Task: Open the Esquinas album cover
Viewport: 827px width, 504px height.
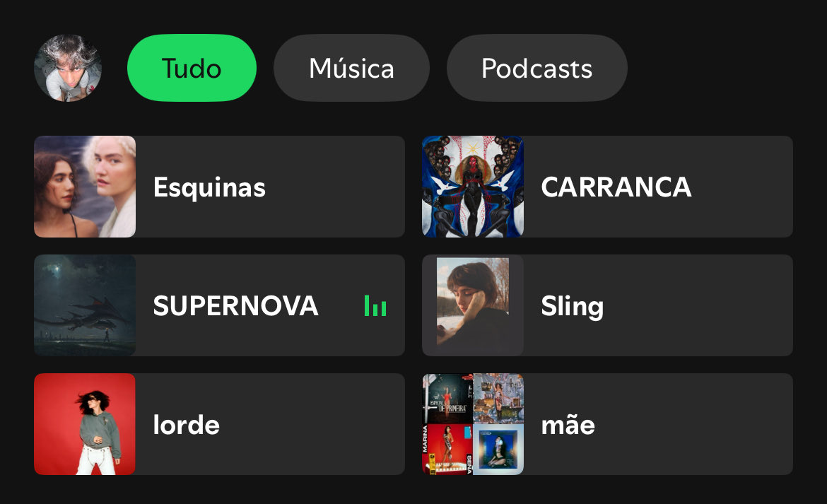Action: [x=85, y=187]
